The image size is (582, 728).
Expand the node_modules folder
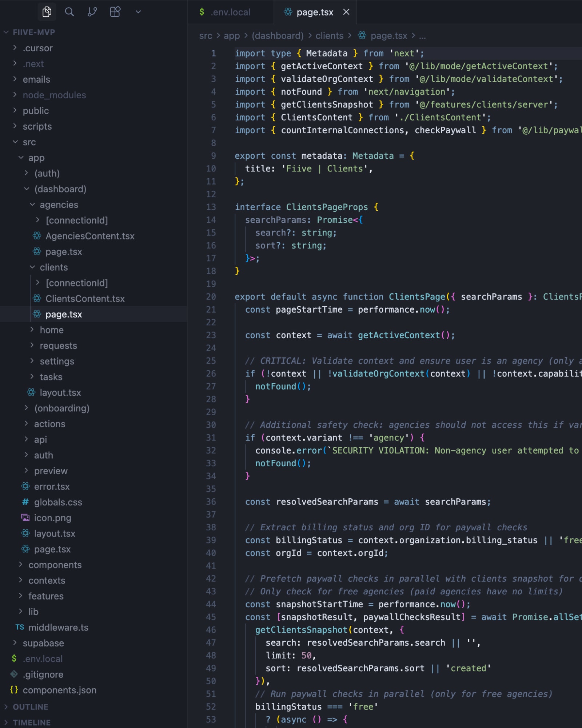(94, 95)
